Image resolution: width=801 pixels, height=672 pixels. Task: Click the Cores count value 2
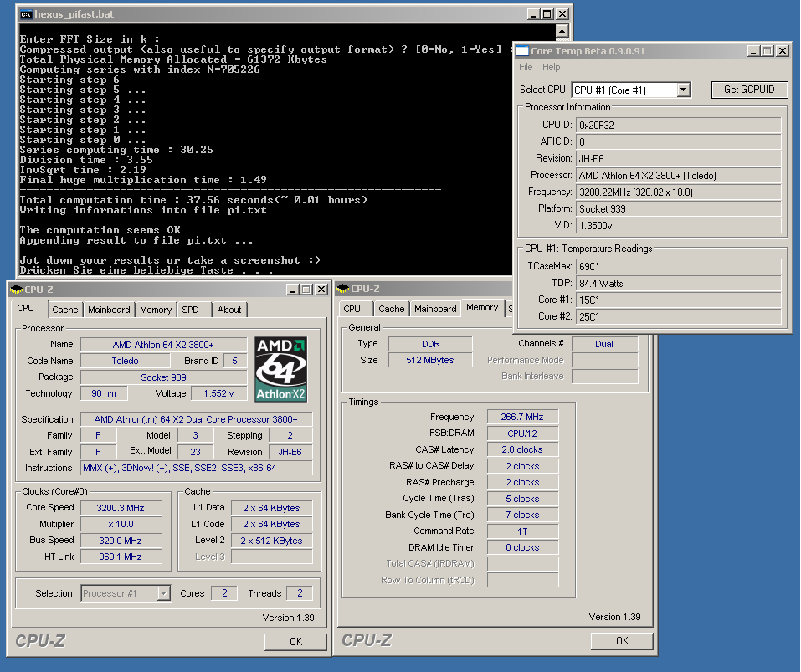coord(224,593)
